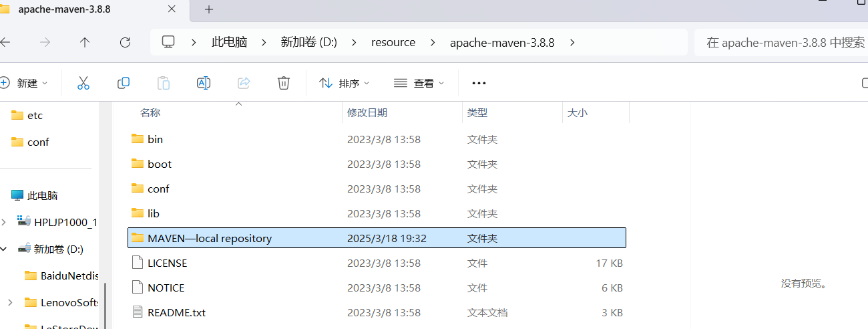The image size is (868, 329).
Task: Click the README.txt document icon
Action: [x=138, y=312]
